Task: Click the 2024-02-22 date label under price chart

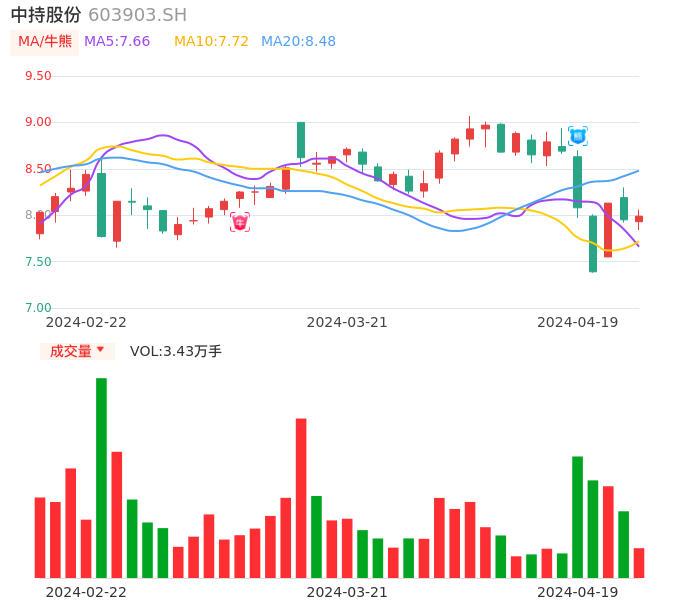Action: click(x=86, y=322)
